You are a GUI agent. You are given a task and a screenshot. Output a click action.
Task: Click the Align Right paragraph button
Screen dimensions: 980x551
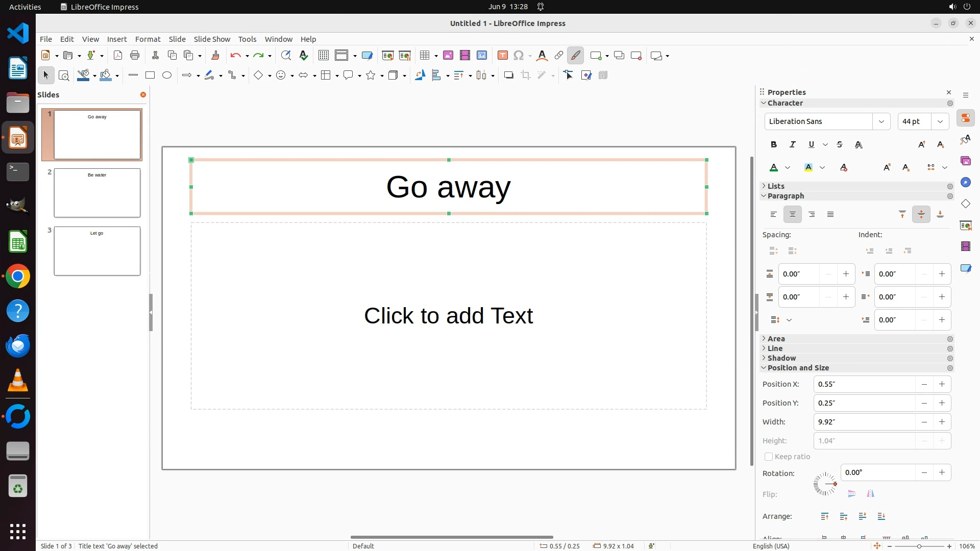point(812,215)
